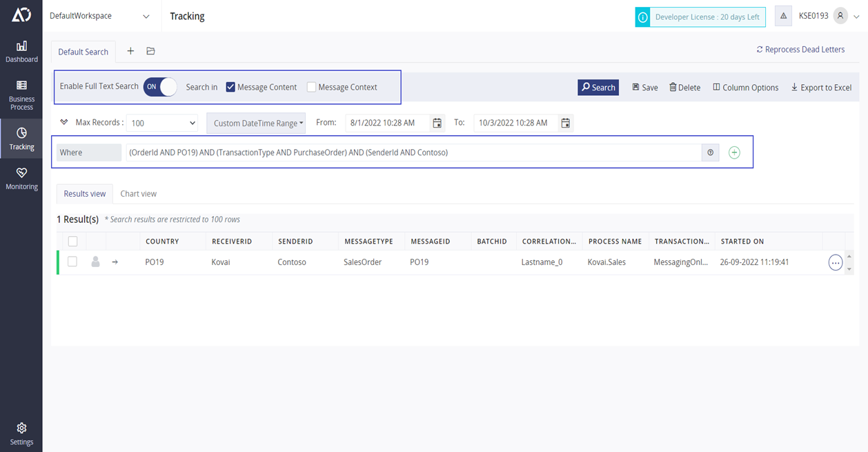Click the plus icon to add search tab

pos(130,51)
